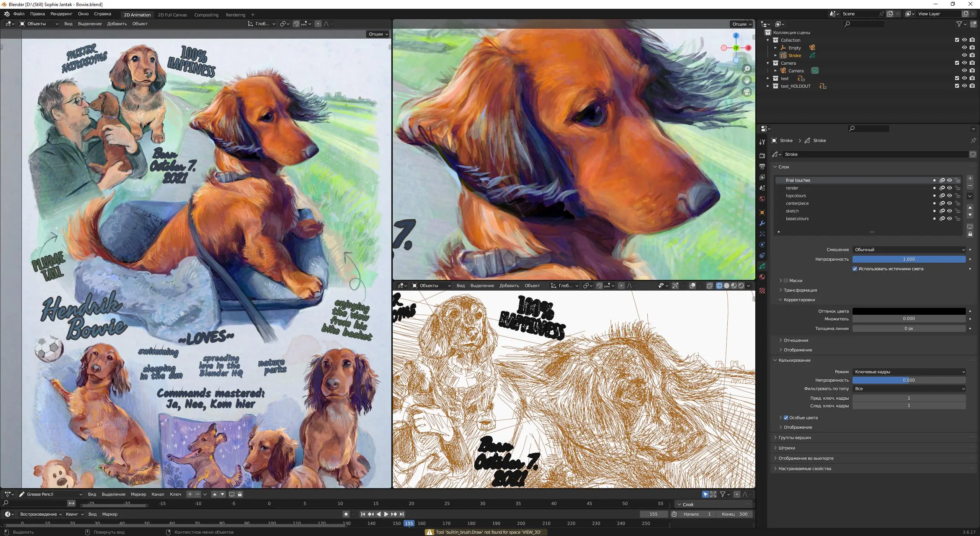
Task: Click the add new layer plus button
Action: [970, 178]
